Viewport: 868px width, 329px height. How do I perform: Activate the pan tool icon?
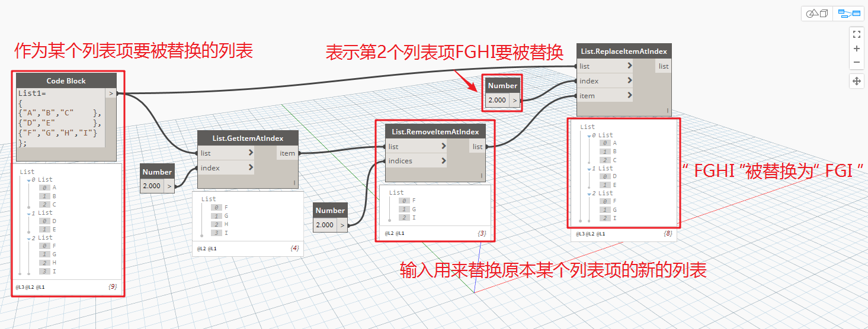pos(856,81)
